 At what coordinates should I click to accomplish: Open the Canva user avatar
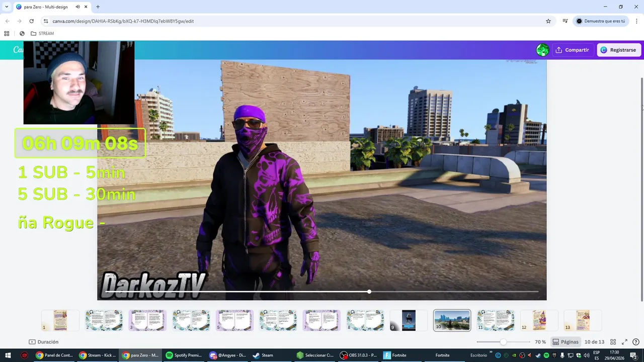pyautogui.click(x=542, y=50)
